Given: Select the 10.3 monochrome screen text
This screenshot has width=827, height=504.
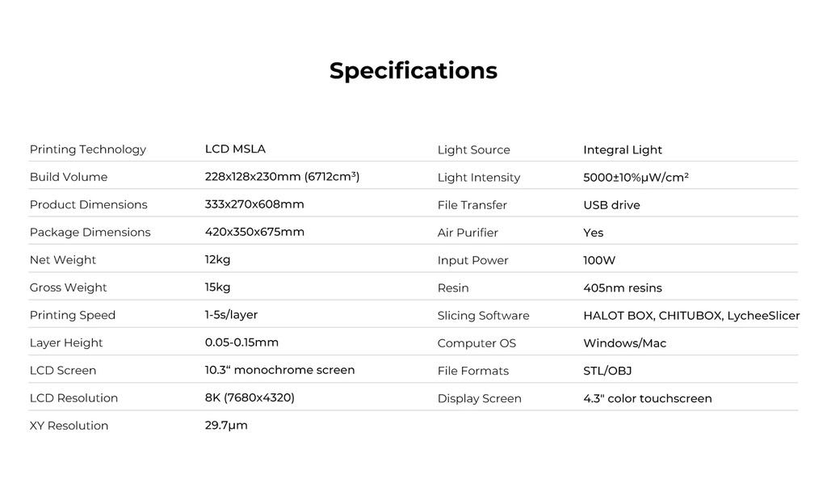Looking at the screenshot, I should (x=279, y=370).
